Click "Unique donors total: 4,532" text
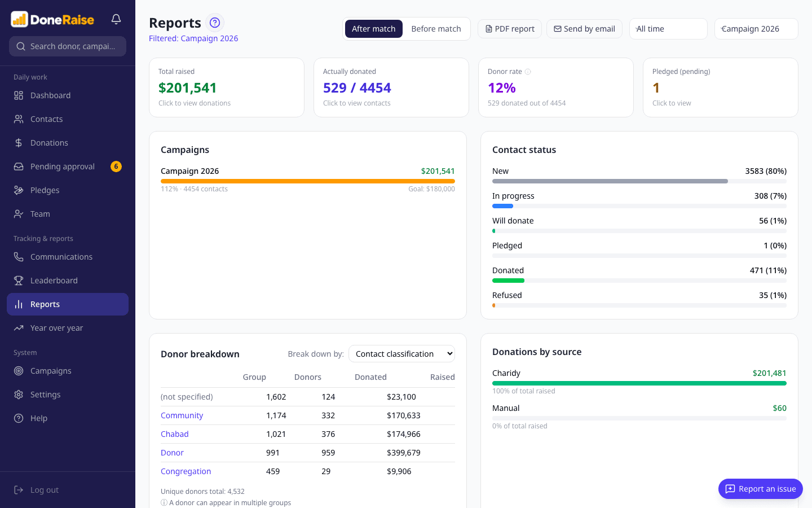Viewport: 812px width, 508px height. click(202, 492)
